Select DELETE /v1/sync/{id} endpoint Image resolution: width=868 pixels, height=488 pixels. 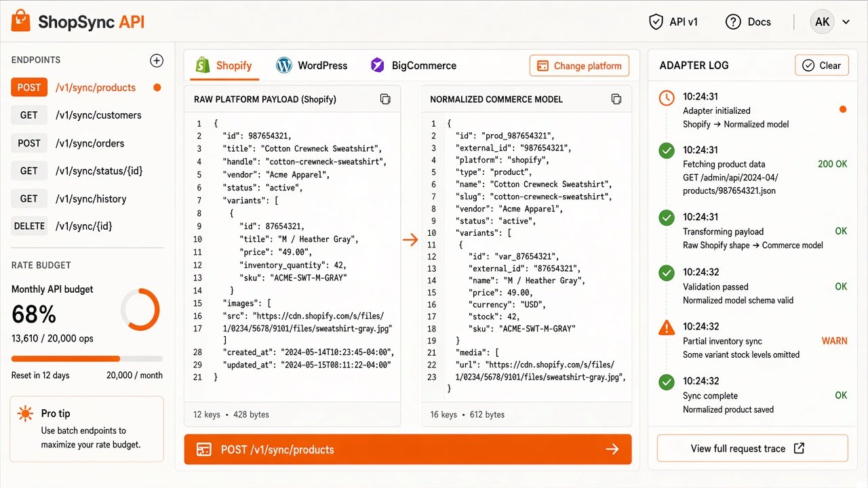[x=87, y=226]
